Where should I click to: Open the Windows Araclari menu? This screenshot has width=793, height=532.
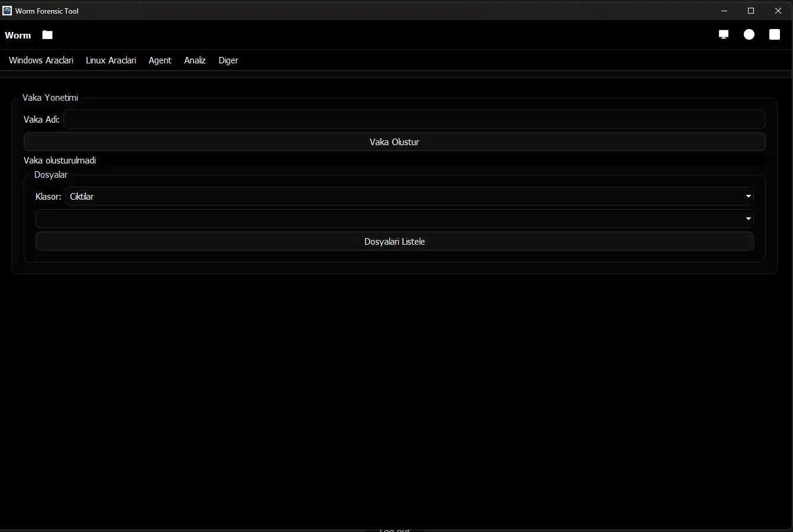pos(41,60)
